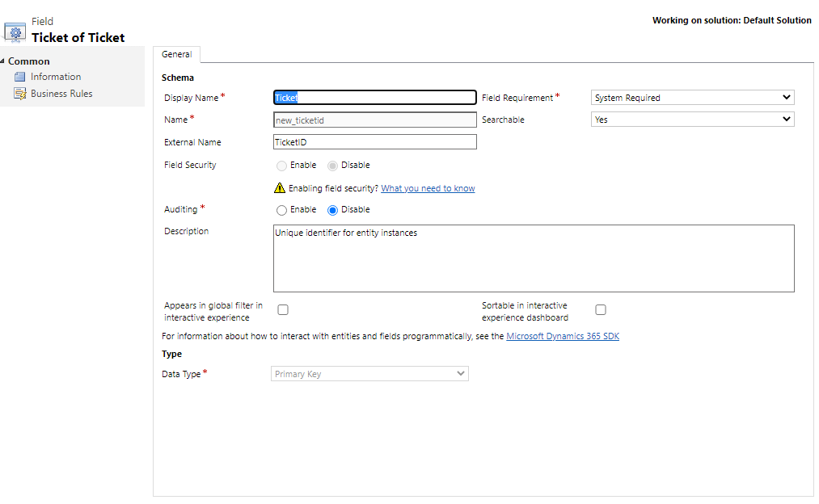Screen dimensions: 819x504
Task: Open the Data Type dropdown
Action: [369, 374]
